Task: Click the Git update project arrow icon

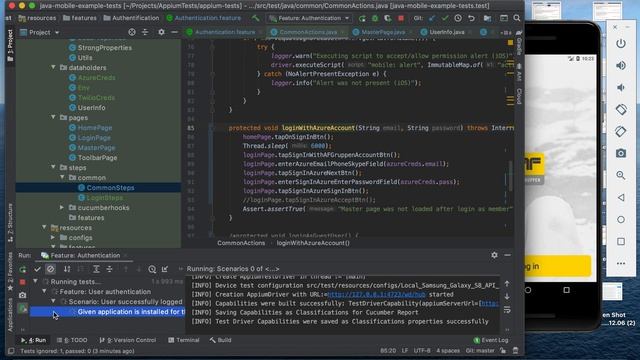Action: [432, 18]
